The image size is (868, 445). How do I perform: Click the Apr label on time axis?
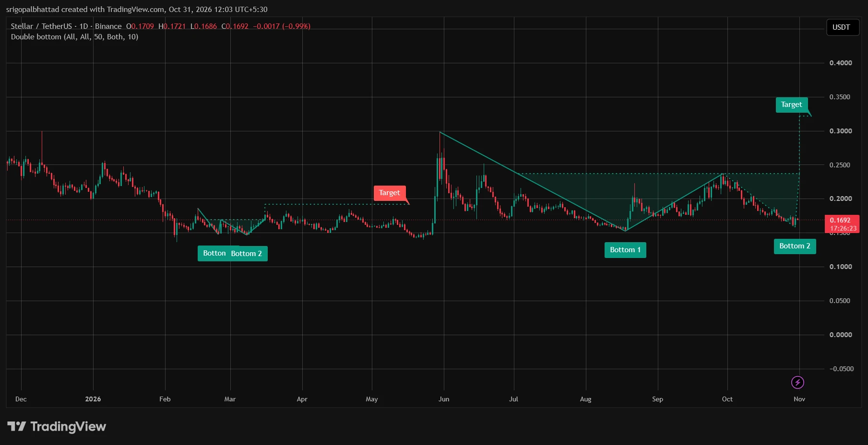[302, 399]
